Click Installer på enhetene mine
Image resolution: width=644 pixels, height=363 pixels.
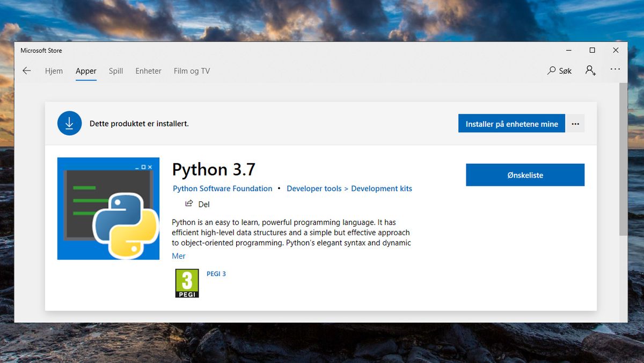pos(511,124)
